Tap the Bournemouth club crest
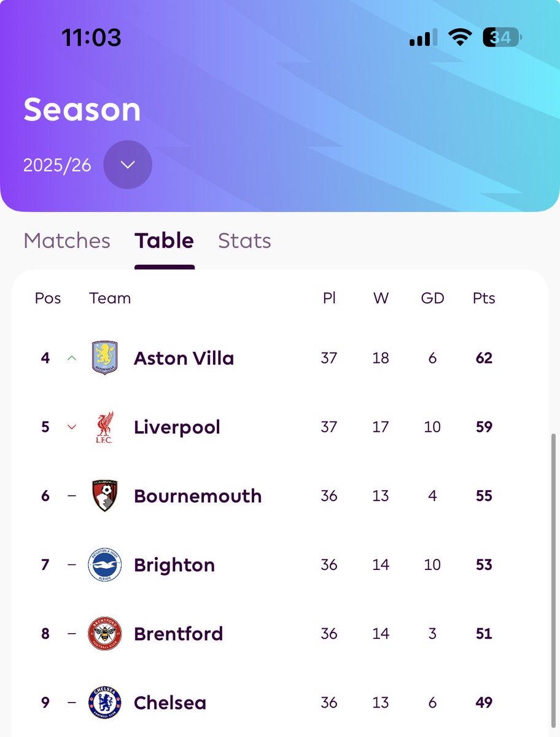Image resolution: width=560 pixels, height=737 pixels. pos(104,496)
